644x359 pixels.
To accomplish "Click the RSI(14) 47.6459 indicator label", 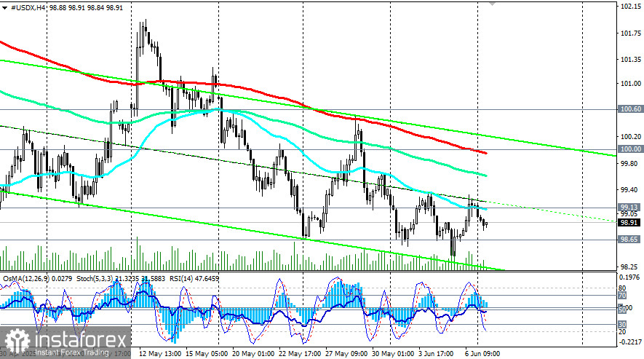I will coord(194,278).
